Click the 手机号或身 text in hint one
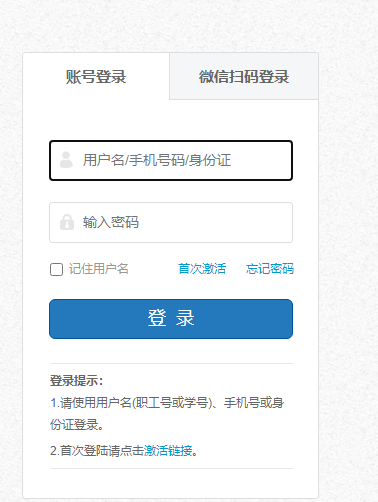 (254, 403)
